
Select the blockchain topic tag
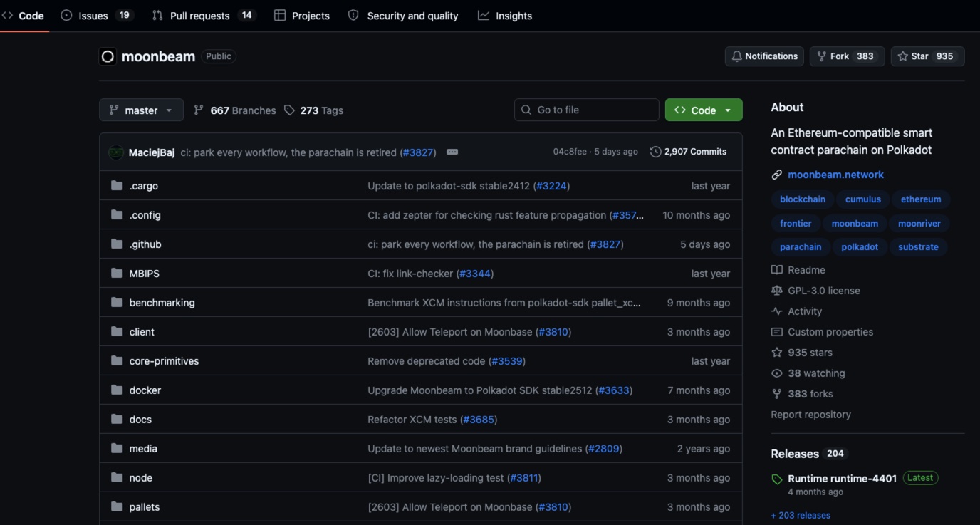[803, 199]
